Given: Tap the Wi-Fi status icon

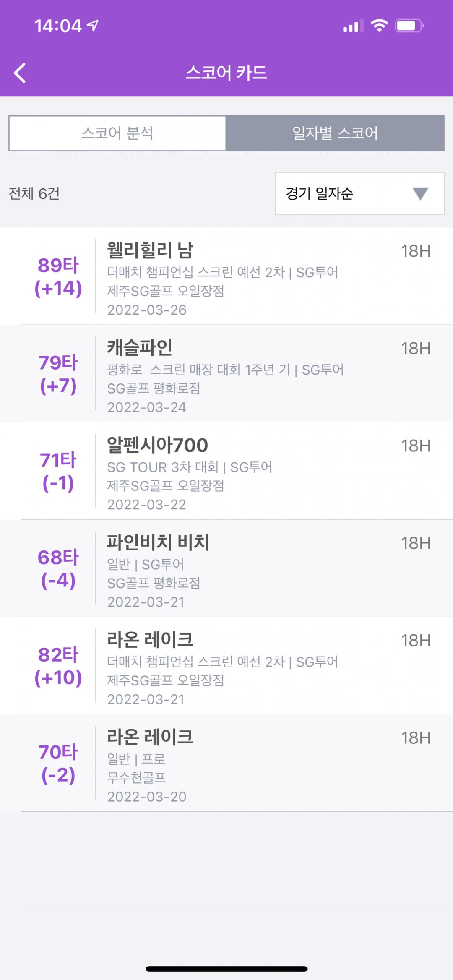Looking at the screenshot, I should [x=379, y=26].
